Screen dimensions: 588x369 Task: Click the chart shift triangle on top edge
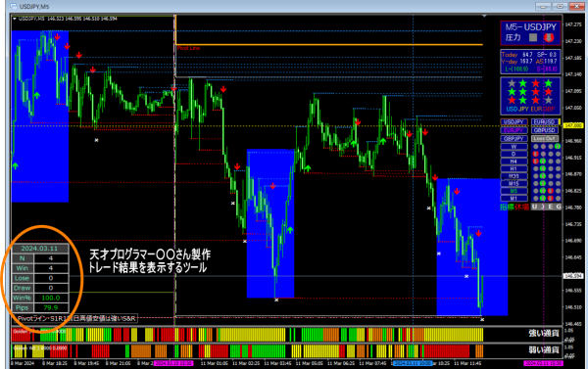pyautogui.click(x=484, y=16)
